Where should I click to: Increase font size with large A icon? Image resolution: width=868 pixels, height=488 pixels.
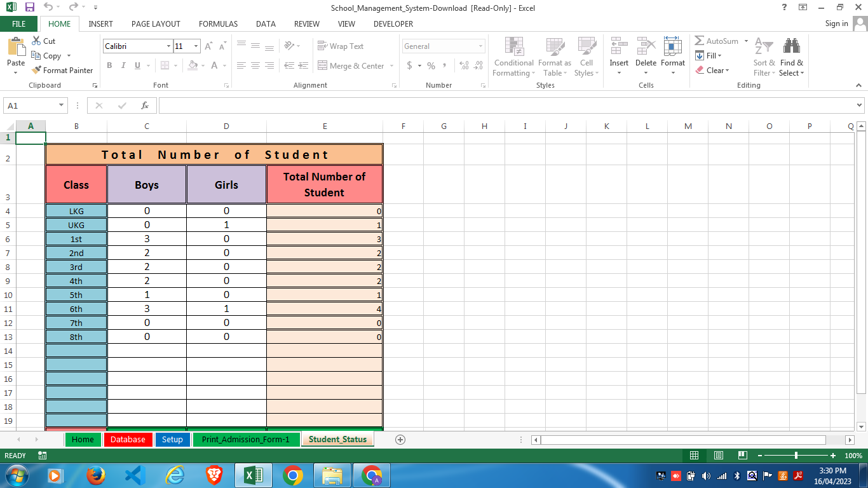click(208, 46)
